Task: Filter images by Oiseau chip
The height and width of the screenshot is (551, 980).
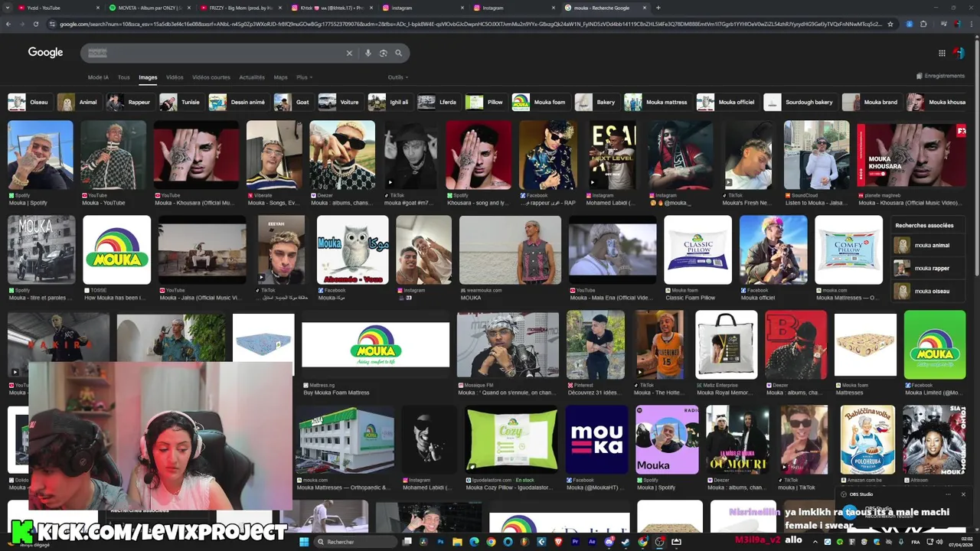Action: [x=29, y=102]
